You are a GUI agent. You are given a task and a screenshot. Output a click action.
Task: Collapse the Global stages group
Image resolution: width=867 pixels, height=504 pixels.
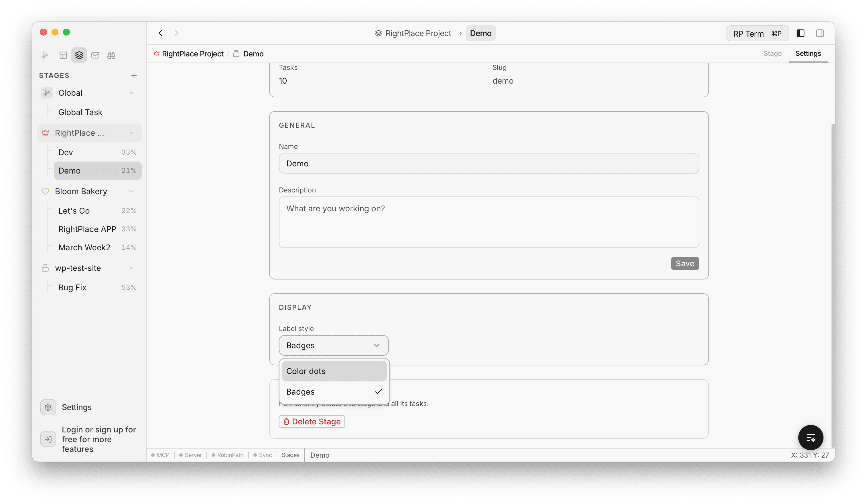point(131,92)
